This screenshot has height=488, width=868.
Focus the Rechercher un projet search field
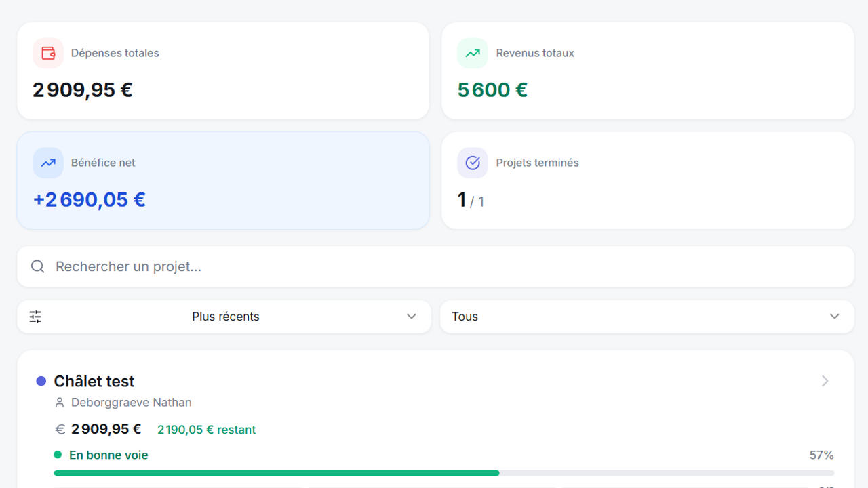[x=435, y=266]
